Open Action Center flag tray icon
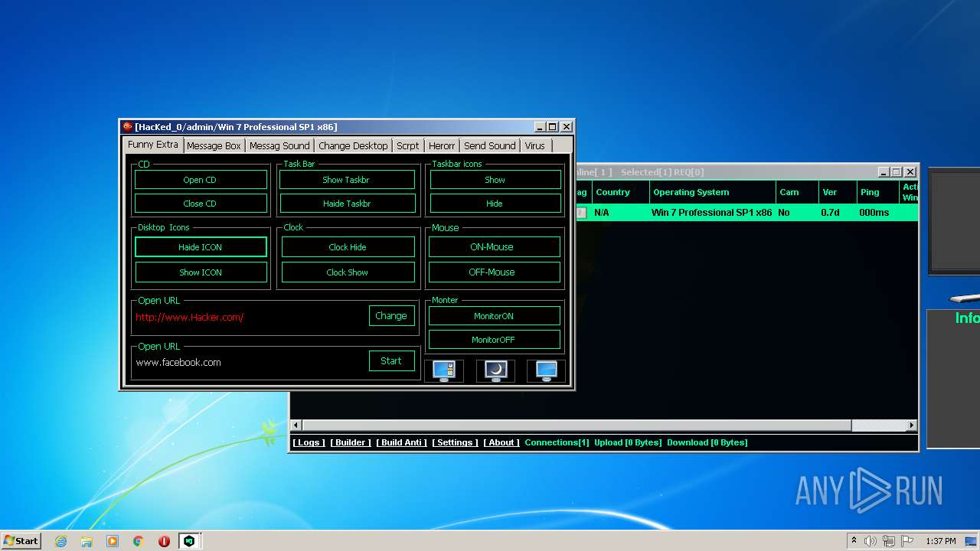The width and height of the screenshot is (980, 551). pyautogui.click(x=907, y=541)
